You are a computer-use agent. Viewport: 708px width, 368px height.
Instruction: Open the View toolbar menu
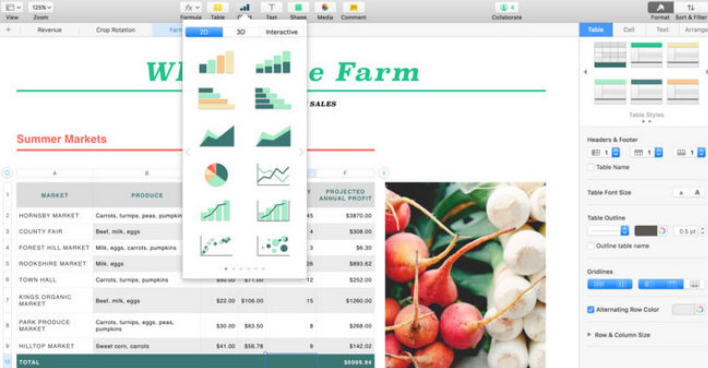(13, 8)
